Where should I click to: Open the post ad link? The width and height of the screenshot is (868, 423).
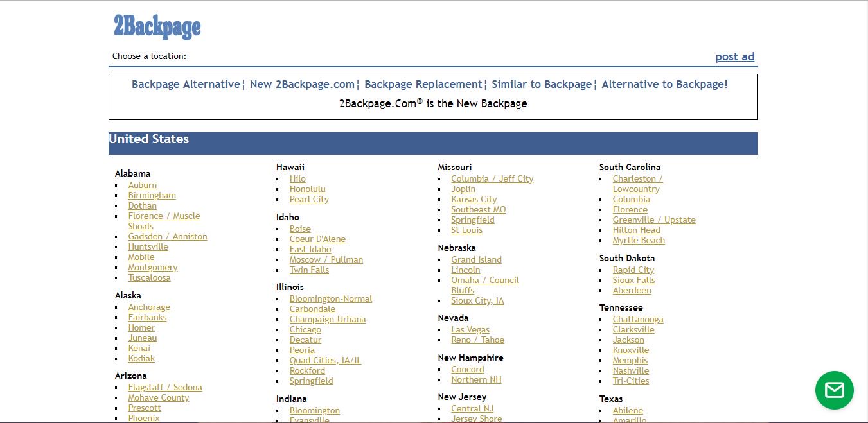[x=734, y=56]
